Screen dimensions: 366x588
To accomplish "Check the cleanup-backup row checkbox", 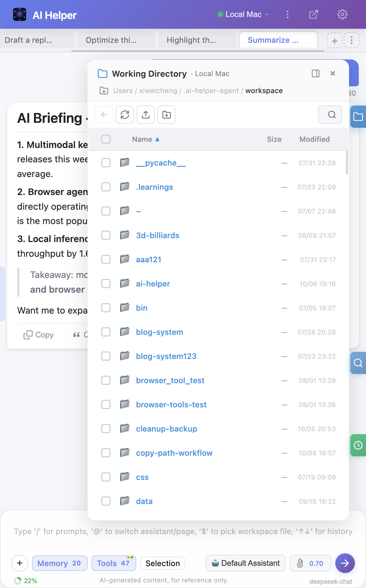I will coord(106,429).
